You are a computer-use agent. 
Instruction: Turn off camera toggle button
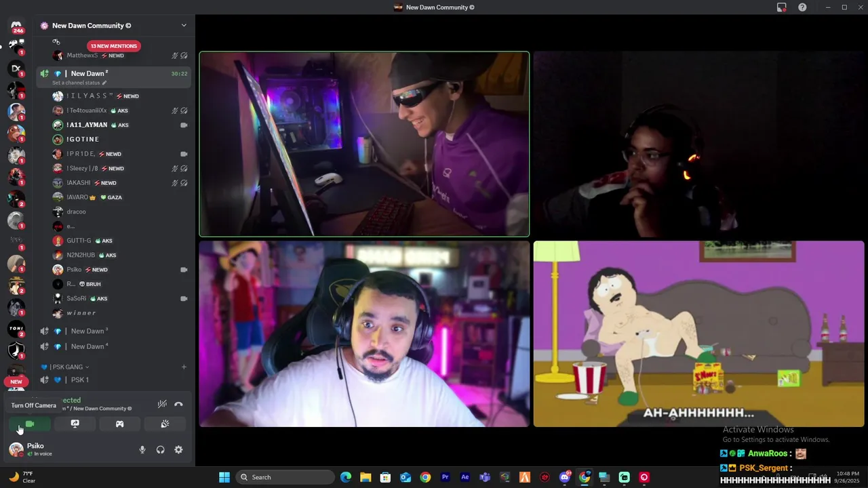(x=31, y=424)
